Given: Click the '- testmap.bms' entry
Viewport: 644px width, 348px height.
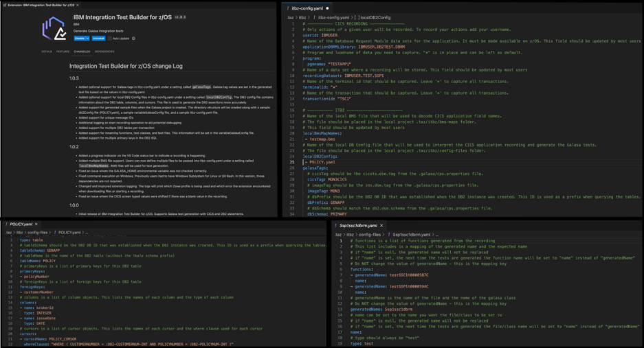Looking at the screenshot, I should [x=320, y=139].
